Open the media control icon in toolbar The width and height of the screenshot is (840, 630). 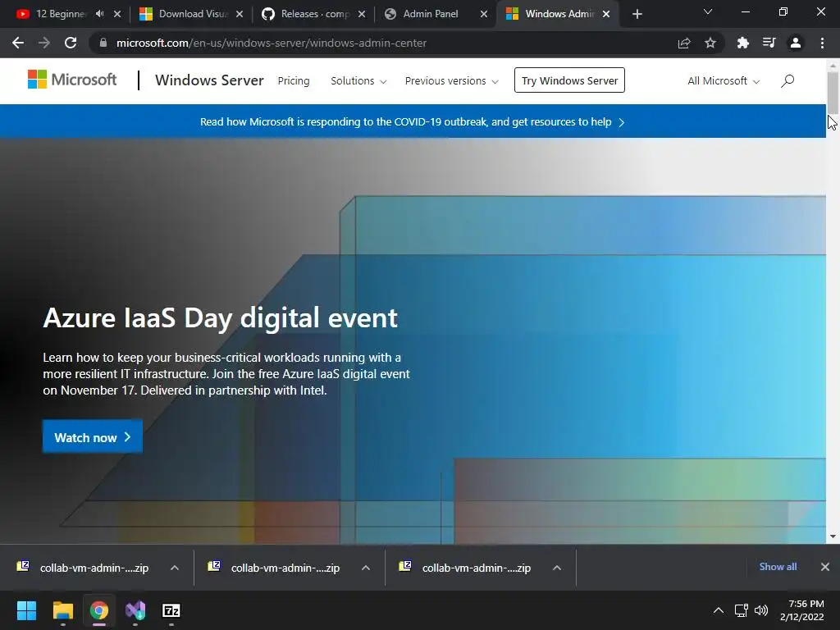click(x=769, y=43)
